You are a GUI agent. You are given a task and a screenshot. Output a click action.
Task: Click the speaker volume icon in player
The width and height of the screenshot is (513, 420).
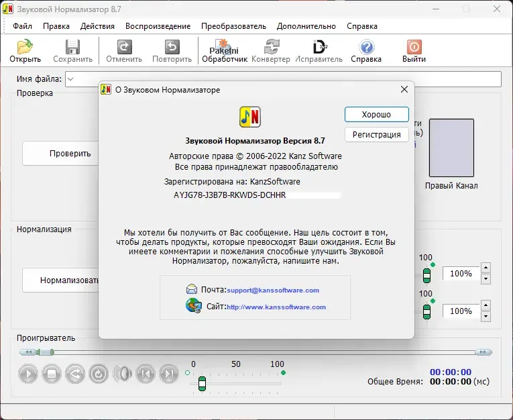[x=122, y=374]
